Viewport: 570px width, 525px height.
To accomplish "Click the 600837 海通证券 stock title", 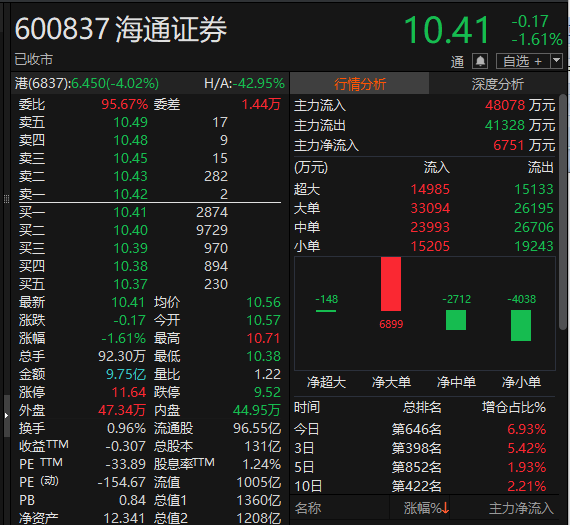I will tap(121, 29).
